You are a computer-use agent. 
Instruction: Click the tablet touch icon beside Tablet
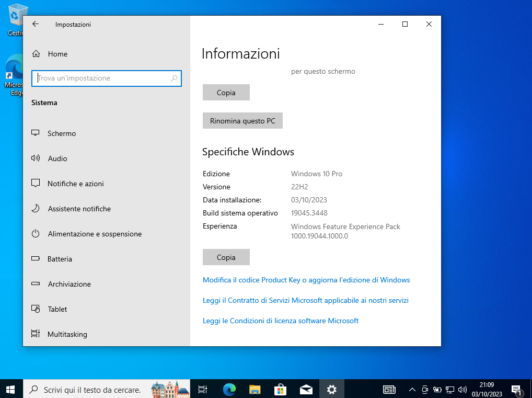pyautogui.click(x=36, y=309)
